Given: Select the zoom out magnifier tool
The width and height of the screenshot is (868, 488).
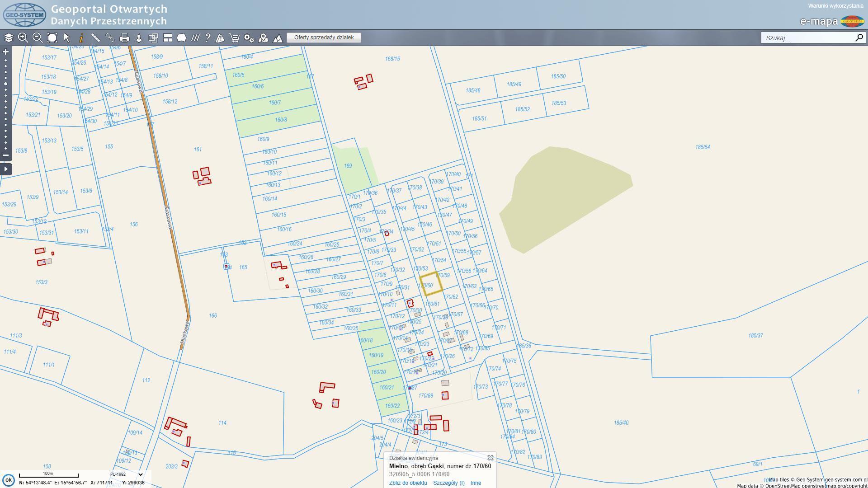Looking at the screenshot, I should click(x=38, y=38).
